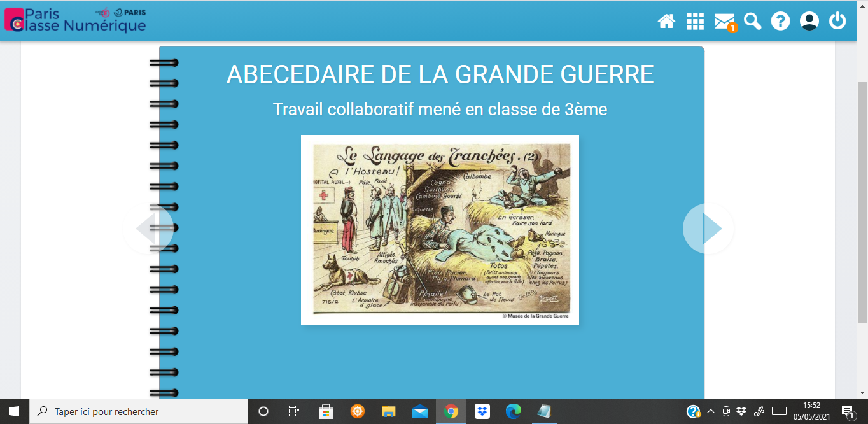Viewport: 868px width, 424px height.
Task: Click the tray help question mark icon
Action: click(x=694, y=411)
